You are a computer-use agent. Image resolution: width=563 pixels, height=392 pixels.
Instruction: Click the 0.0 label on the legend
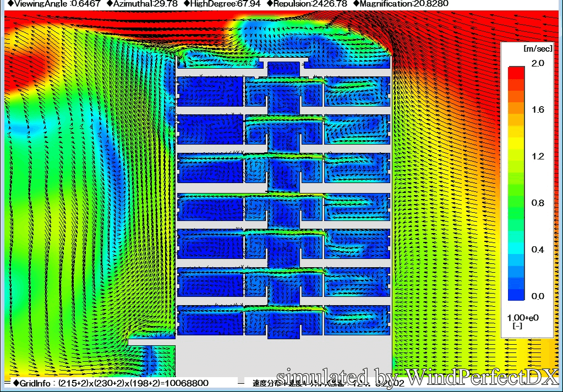538,296
